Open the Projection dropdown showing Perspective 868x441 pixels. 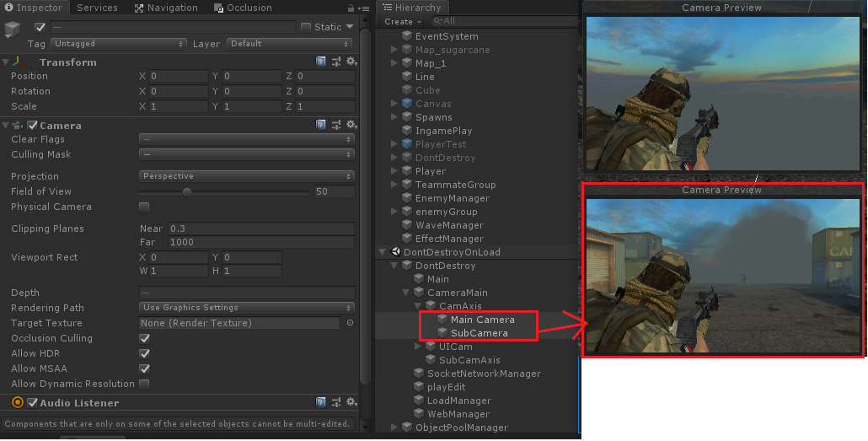coord(246,176)
